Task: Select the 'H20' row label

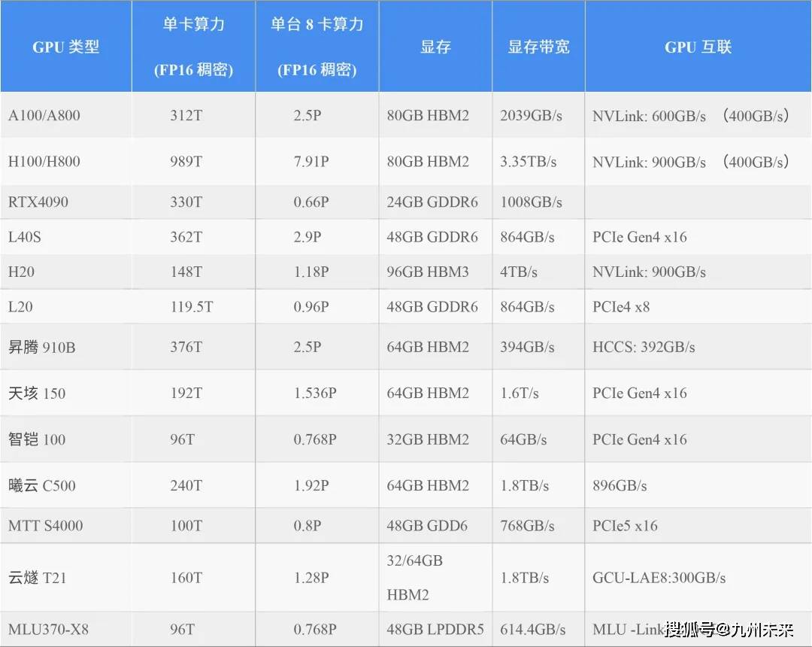Action: 21,272
